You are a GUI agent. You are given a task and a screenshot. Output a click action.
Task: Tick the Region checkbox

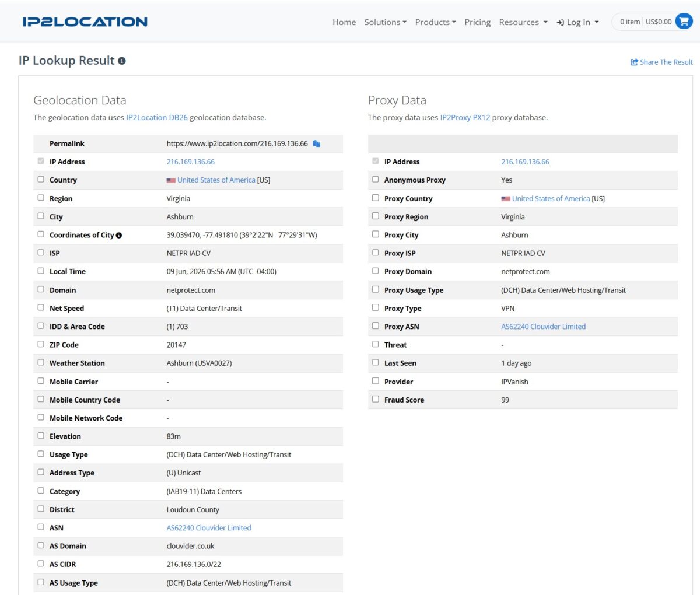click(x=41, y=198)
